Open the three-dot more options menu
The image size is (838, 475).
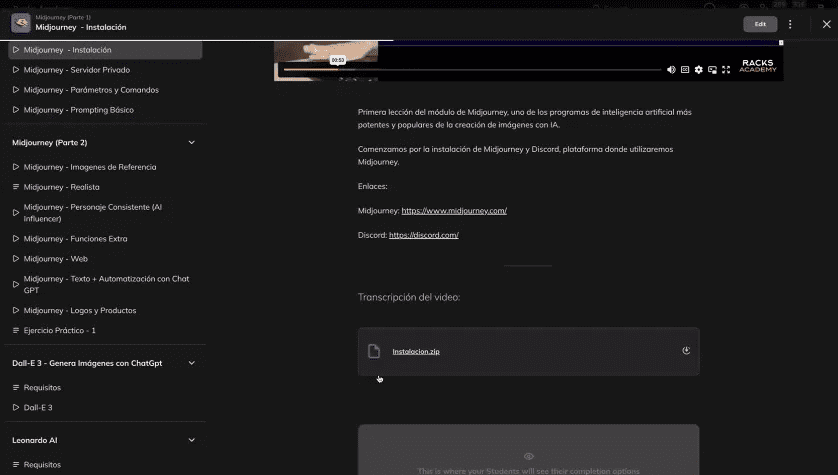coord(790,24)
